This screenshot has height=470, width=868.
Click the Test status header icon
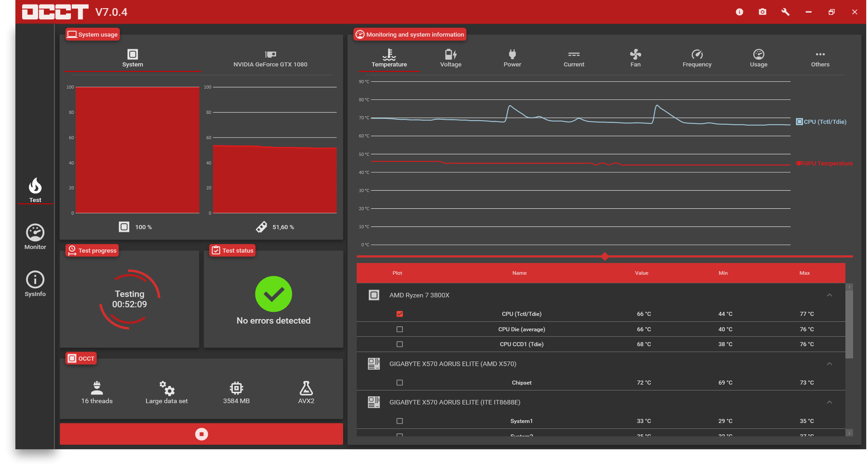(216, 250)
